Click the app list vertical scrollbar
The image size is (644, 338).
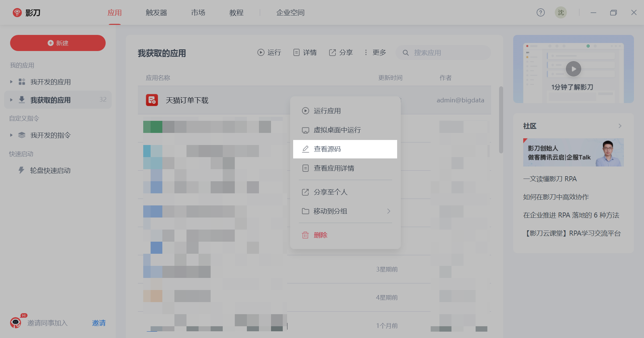tap(501, 120)
